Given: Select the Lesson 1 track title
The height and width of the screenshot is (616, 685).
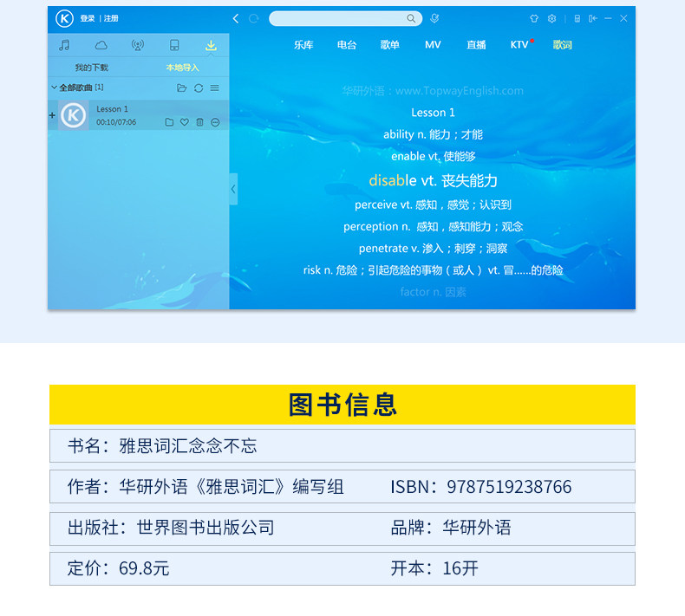Looking at the screenshot, I should tap(112, 109).
